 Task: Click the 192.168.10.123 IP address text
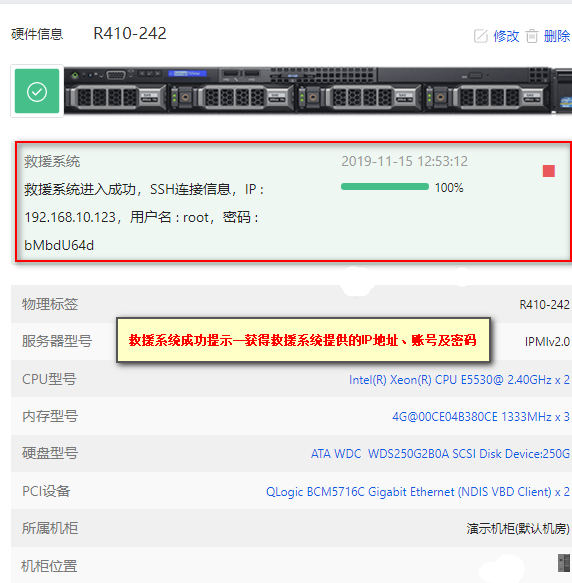click(70, 217)
